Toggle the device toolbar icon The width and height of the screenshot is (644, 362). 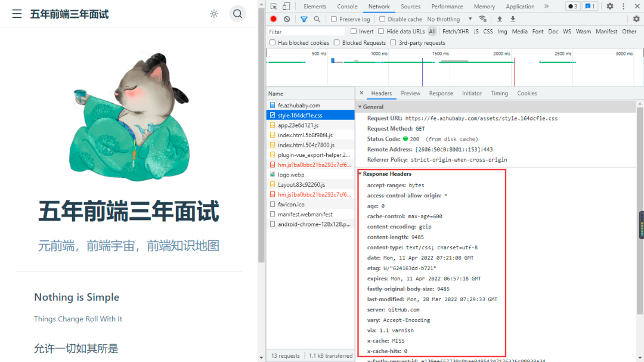pyautogui.click(x=286, y=6)
